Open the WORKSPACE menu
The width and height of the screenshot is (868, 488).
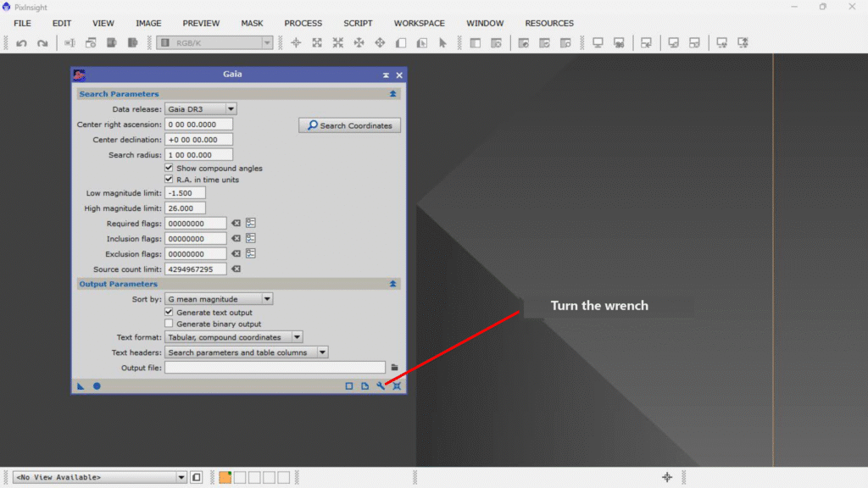(419, 23)
